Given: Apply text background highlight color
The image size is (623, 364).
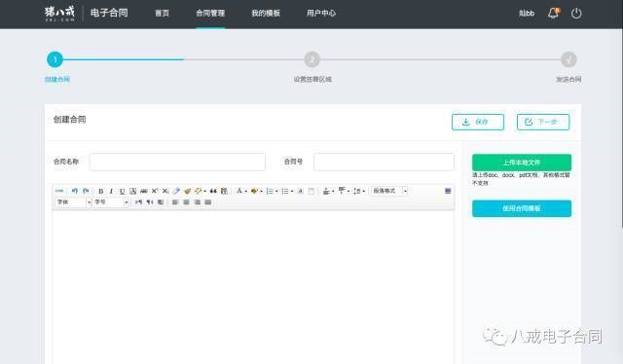Looking at the screenshot, I should [x=254, y=191].
